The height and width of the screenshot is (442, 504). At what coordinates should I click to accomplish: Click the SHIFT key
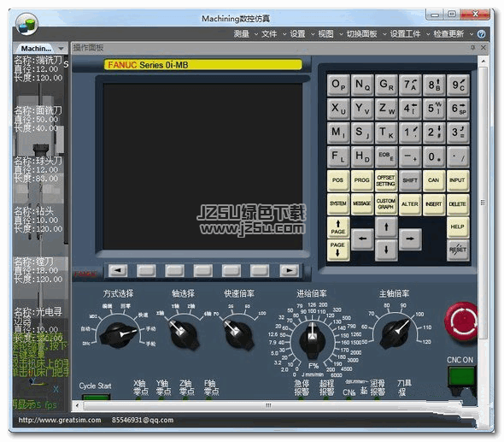[410, 180]
